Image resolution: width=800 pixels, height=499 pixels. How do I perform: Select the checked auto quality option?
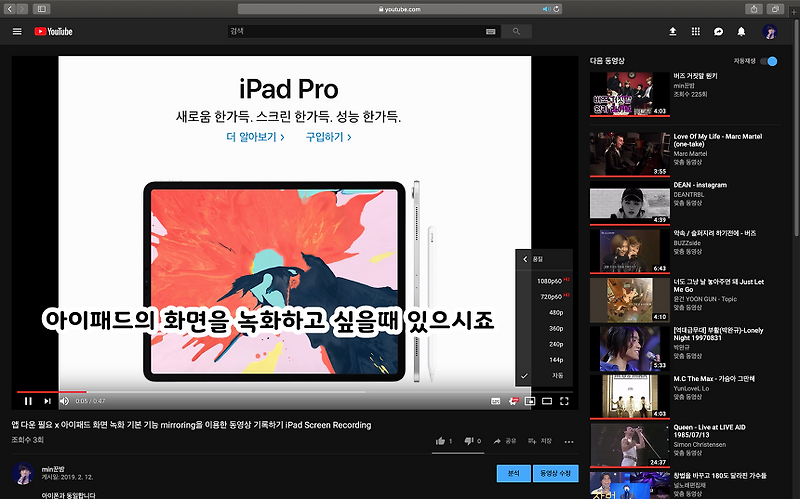pos(544,376)
